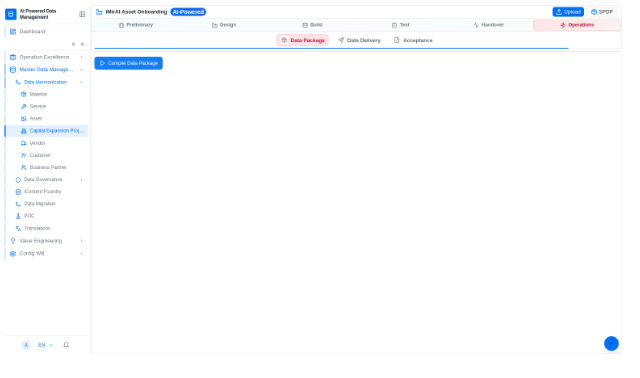
Task: Click the Master Data Management database icon
Action: (13, 70)
